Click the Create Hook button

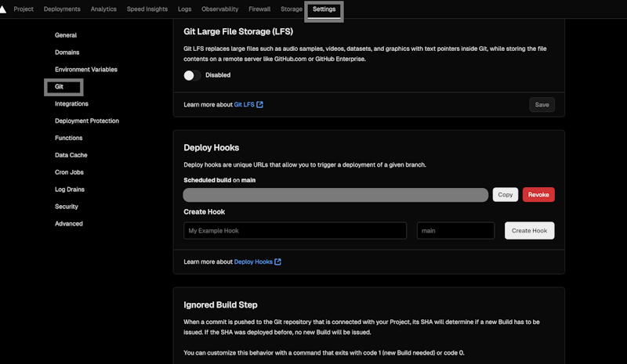(529, 230)
